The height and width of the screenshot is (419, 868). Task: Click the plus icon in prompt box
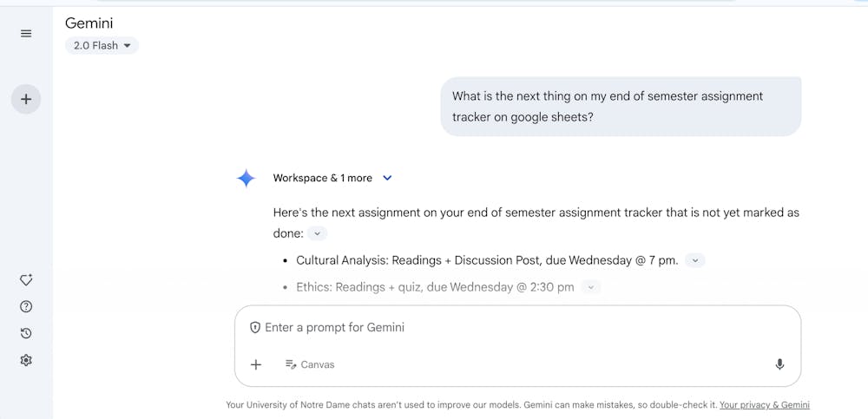(256, 364)
